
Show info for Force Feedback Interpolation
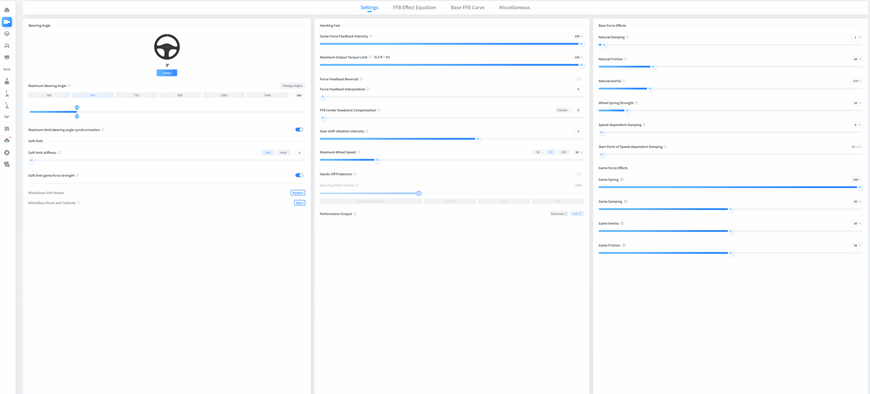tap(368, 89)
